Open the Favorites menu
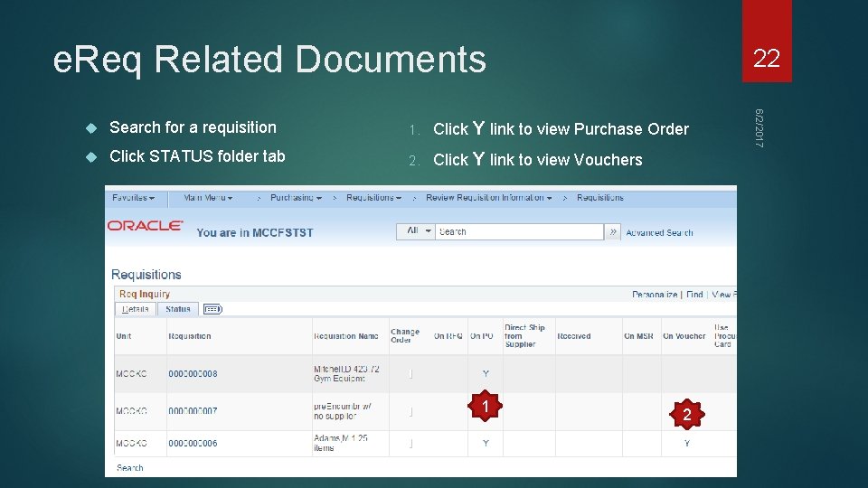Screen dimensions: 868x488 [x=133, y=198]
